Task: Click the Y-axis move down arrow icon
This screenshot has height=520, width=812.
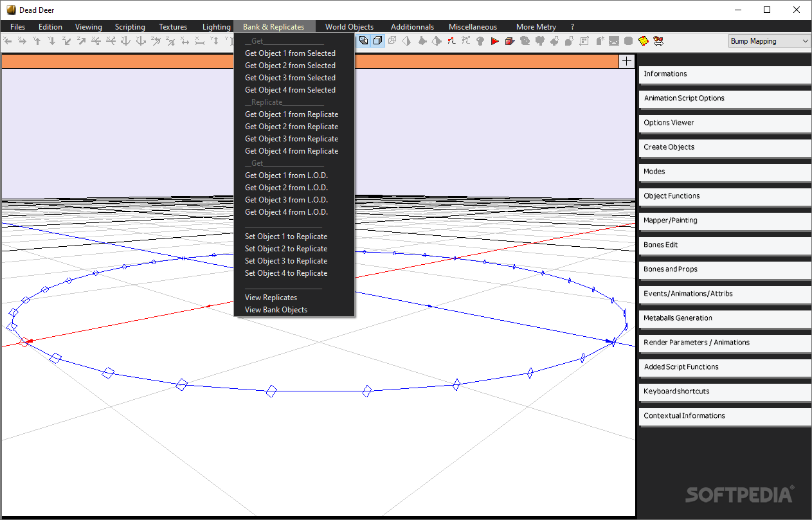Action: 51,41
